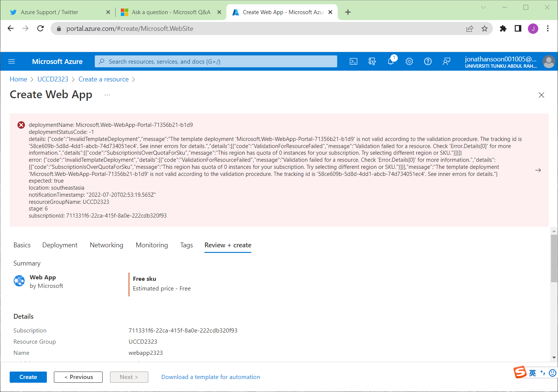Open the Notifications bell
Screen dimensions: 558x392
[x=390, y=61]
